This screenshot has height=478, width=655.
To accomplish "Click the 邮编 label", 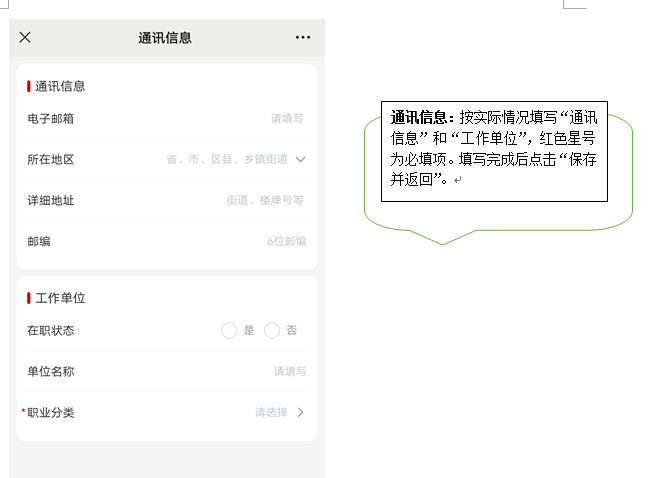I will 39,241.
